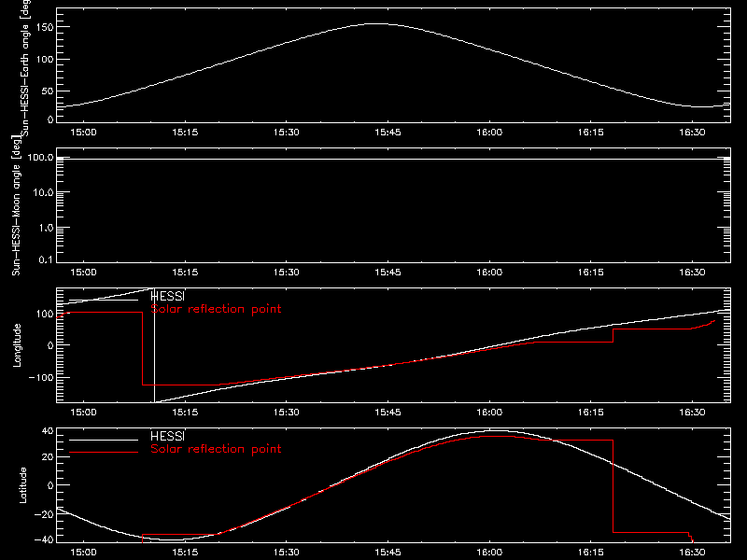The height and width of the screenshot is (560, 747).
Task: Select 16:30 label under Latitude plot
Action: 692,552
